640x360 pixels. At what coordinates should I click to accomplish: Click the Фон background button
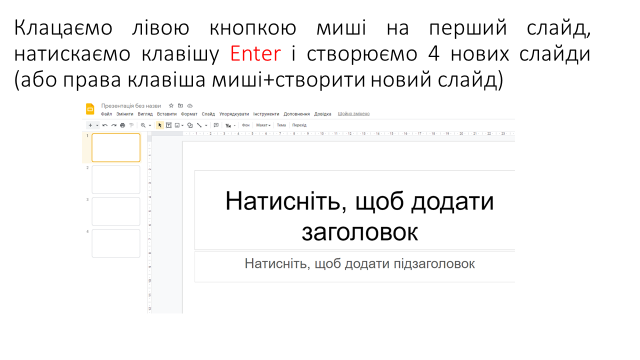(x=246, y=125)
